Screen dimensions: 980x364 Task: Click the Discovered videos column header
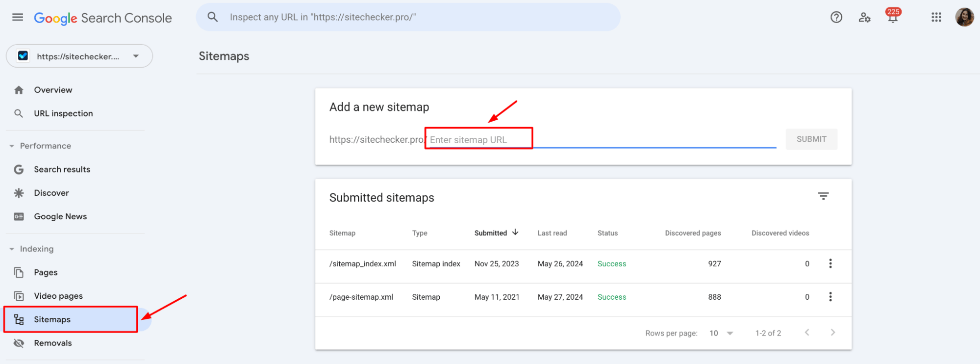[x=780, y=233]
